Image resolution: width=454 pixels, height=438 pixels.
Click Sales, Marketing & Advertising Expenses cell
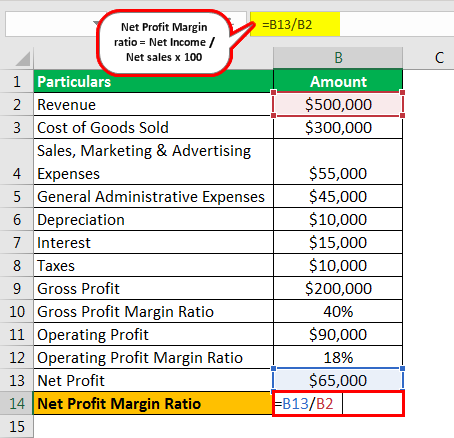point(153,162)
